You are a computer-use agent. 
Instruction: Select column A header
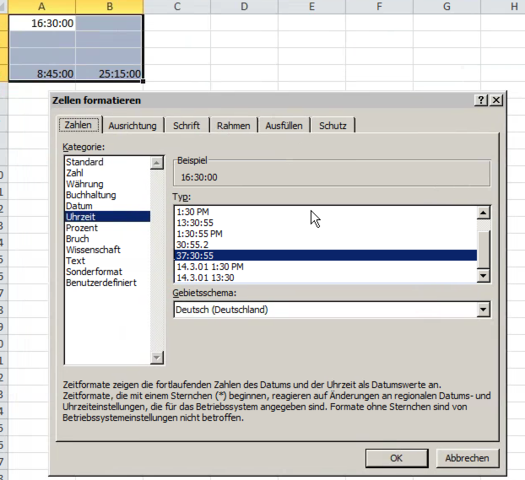pos(42,6)
